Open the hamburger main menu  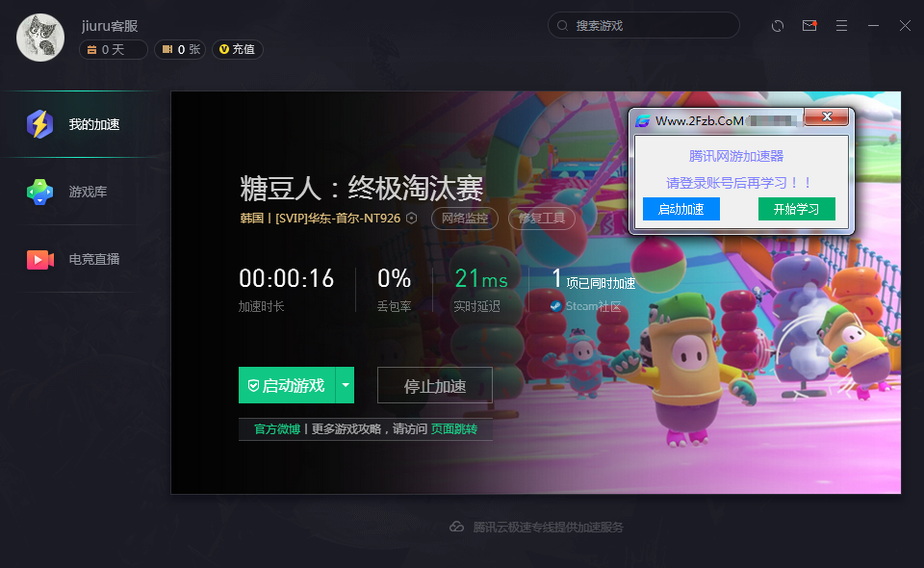click(x=841, y=25)
